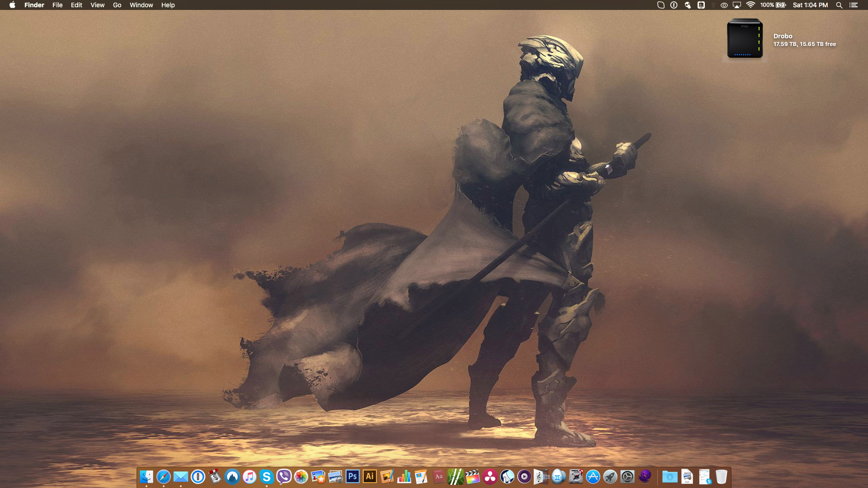Open Notification Center list icon
This screenshot has width=868, height=488.
pyautogui.click(x=854, y=5)
